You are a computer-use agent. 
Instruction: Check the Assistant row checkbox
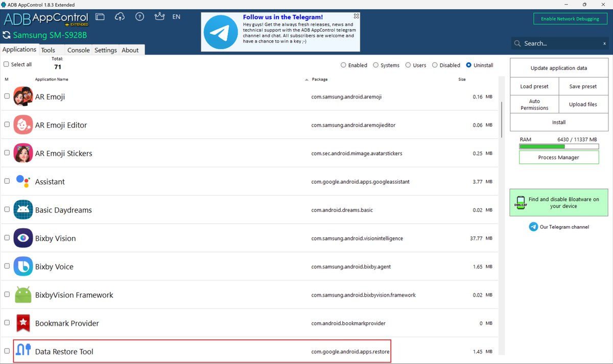pos(7,181)
